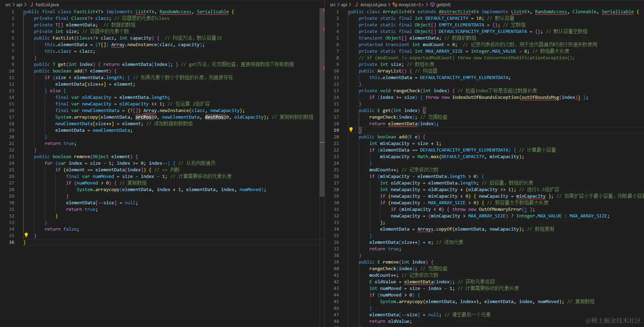Click 'E oldValue' declaration on ArrayList.java line 42
This screenshot has width=644, height=327.
coord(382,282)
